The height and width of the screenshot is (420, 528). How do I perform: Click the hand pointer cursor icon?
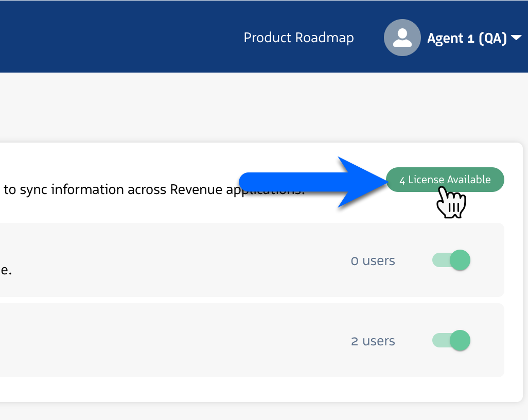(x=451, y=204)
